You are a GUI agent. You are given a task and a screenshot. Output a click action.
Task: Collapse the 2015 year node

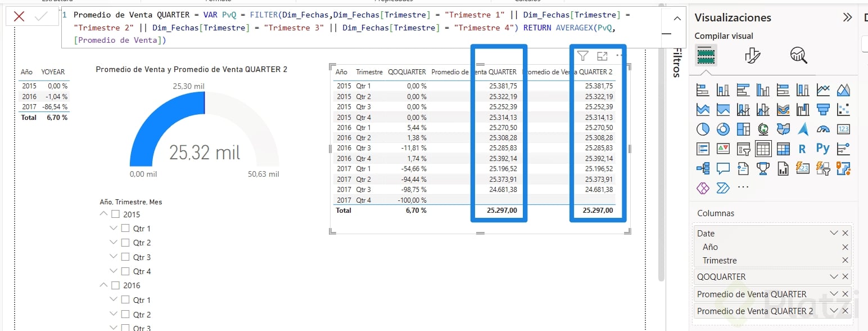click(x=103, y=214)
